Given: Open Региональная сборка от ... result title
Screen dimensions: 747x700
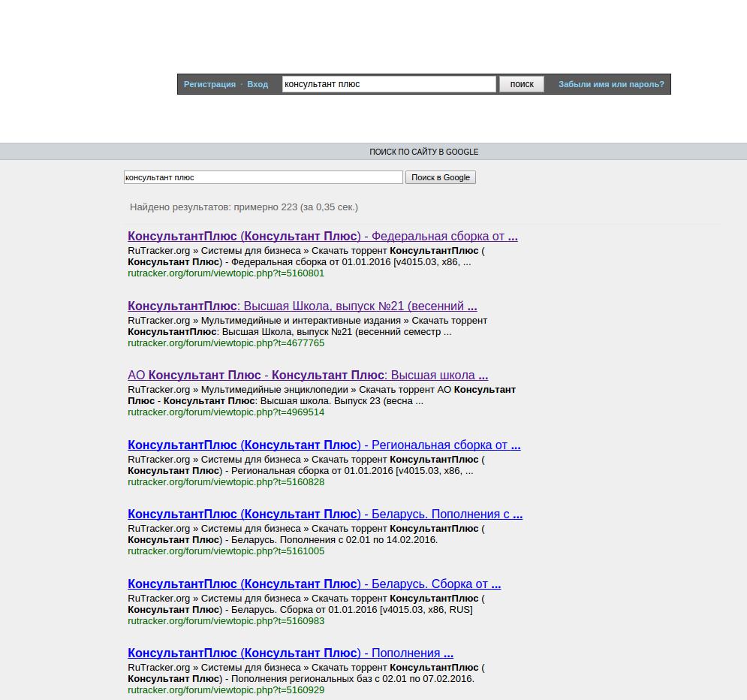Looking at the screenshot, I should click(324, 445).
